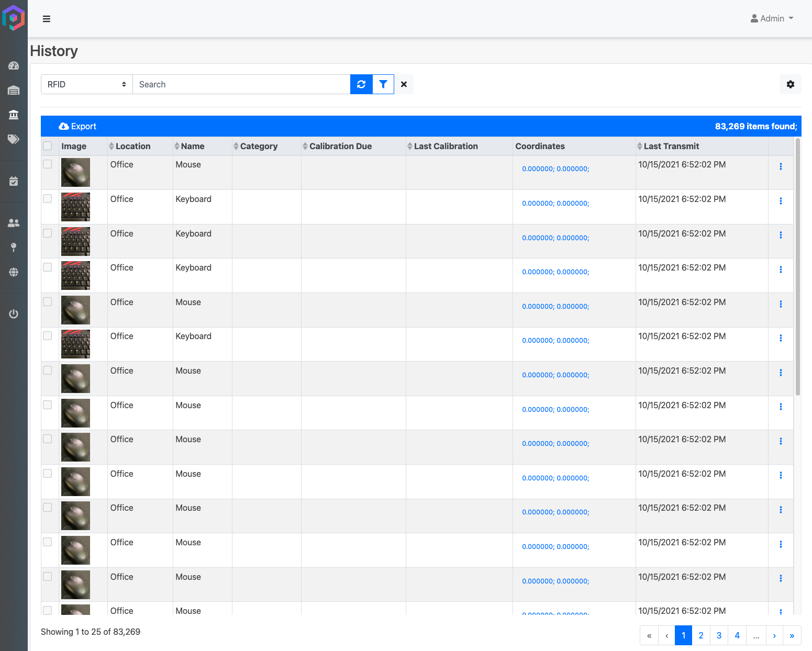Open the first Mouse thumbnail image

coord(75,172)
